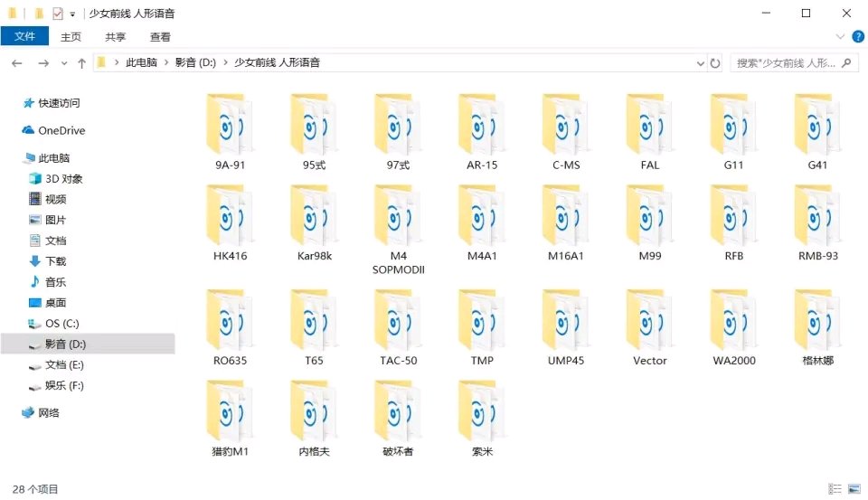The width and height of the screenshot is (868, 500).
Task: Select the M99 folder
Action: tap(650, 222)
